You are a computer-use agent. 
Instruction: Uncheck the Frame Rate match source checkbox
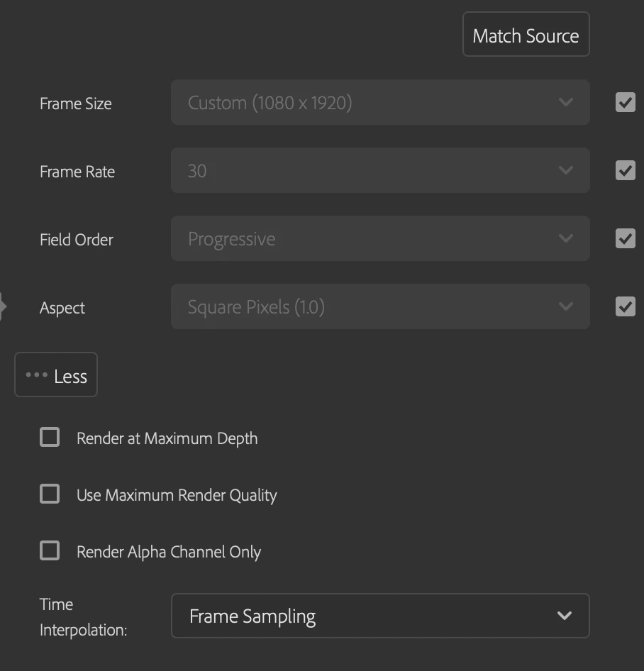tap(625, 171)
